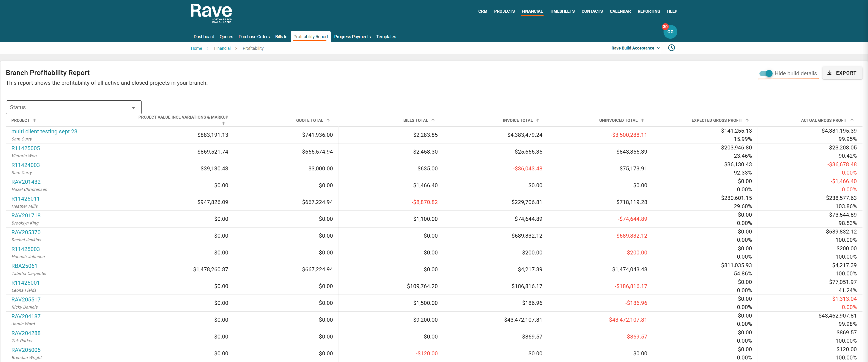Image resolution: width=868 pixels, height=362 pixels.
Task: Sort by Expected Gross Profit arrow
Action: click(x=747, y=120)
